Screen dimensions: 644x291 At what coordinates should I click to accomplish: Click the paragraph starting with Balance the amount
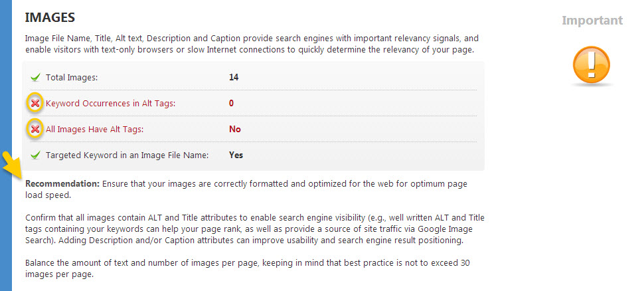248,268
